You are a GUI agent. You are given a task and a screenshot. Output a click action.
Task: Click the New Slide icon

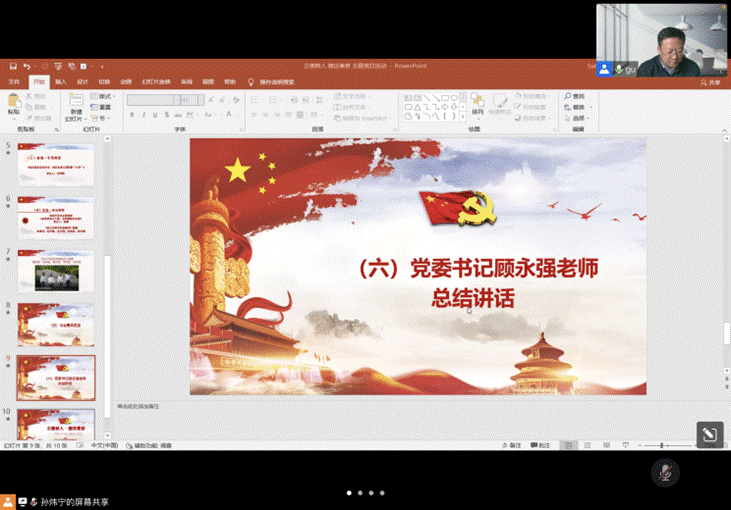pos(76,100)
